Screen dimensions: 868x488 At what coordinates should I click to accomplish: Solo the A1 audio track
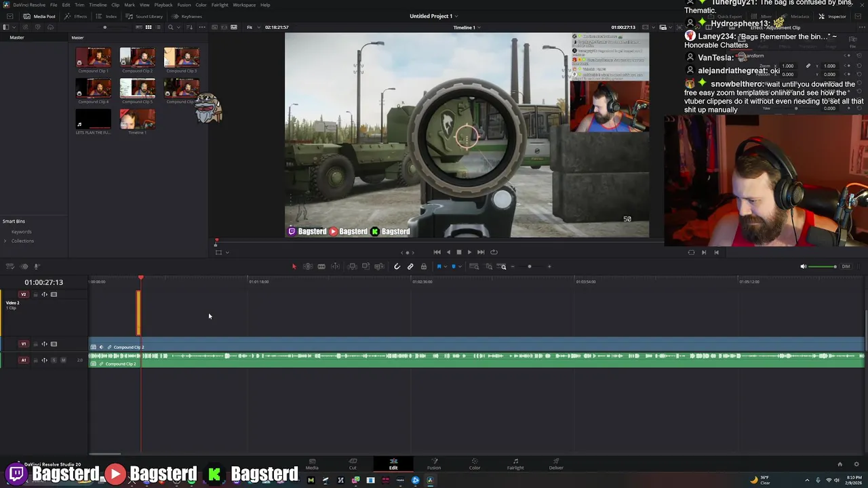54,360
